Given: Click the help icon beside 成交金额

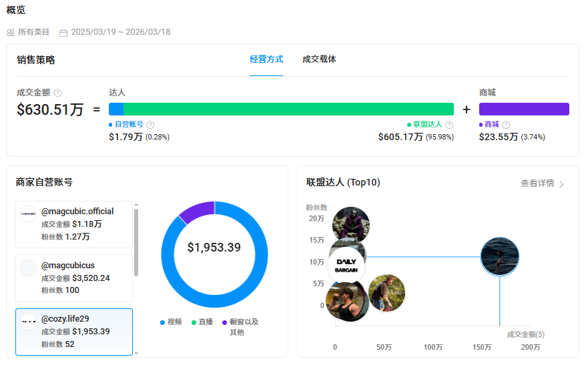Looking at the screenshot, I should 57,93.
